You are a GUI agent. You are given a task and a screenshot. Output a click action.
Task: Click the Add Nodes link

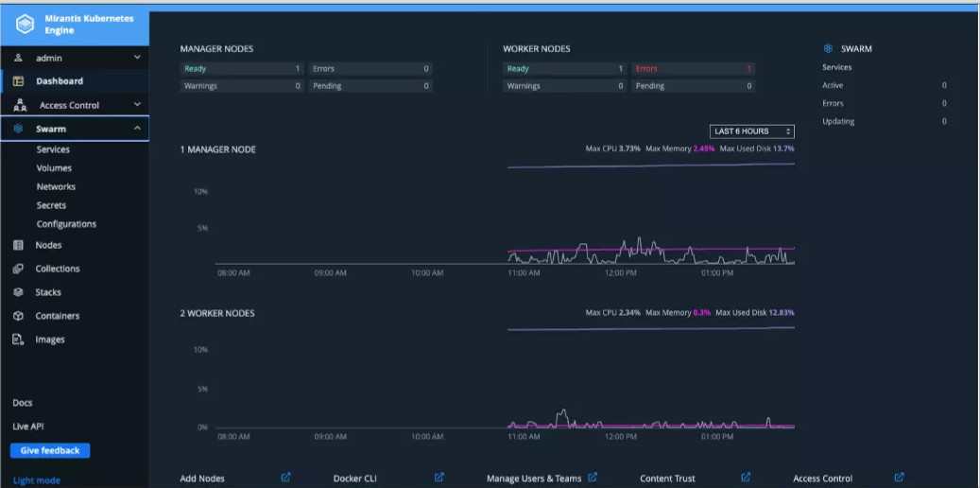click(x=202, y=478)
